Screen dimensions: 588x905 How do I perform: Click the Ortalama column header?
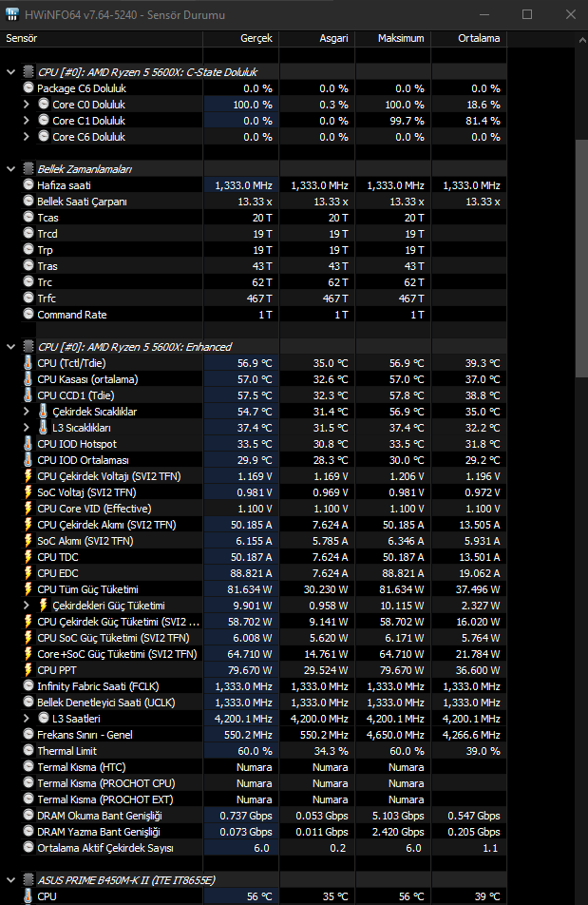point(469,38)
